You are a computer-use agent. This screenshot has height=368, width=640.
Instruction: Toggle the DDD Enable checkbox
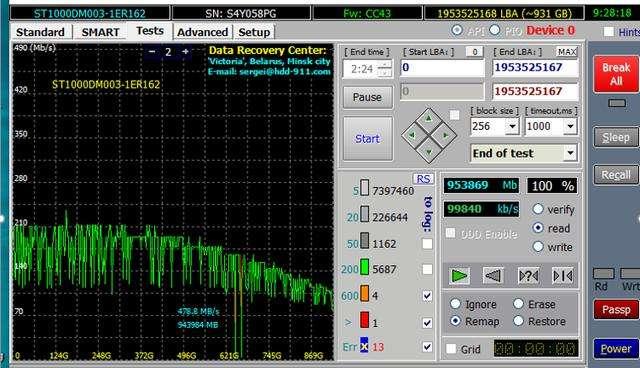click(450, 233)
